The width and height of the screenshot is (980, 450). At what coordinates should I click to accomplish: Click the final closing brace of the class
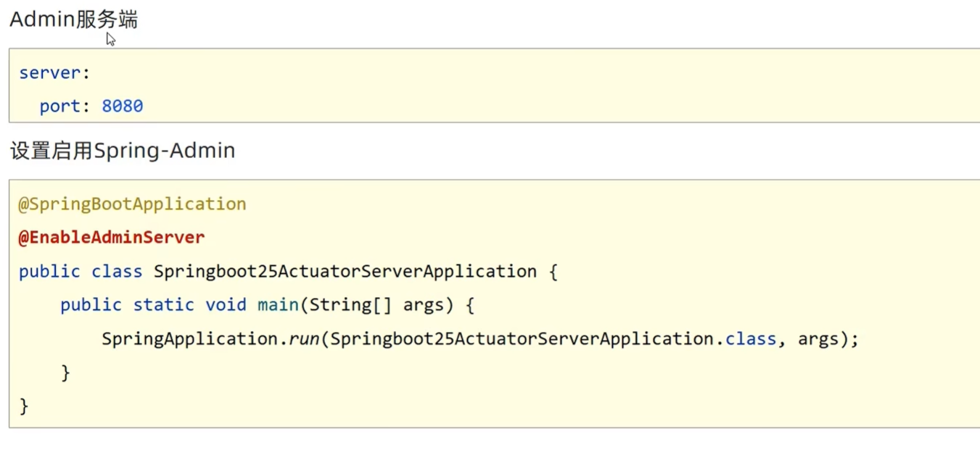[x=24, y=406]
